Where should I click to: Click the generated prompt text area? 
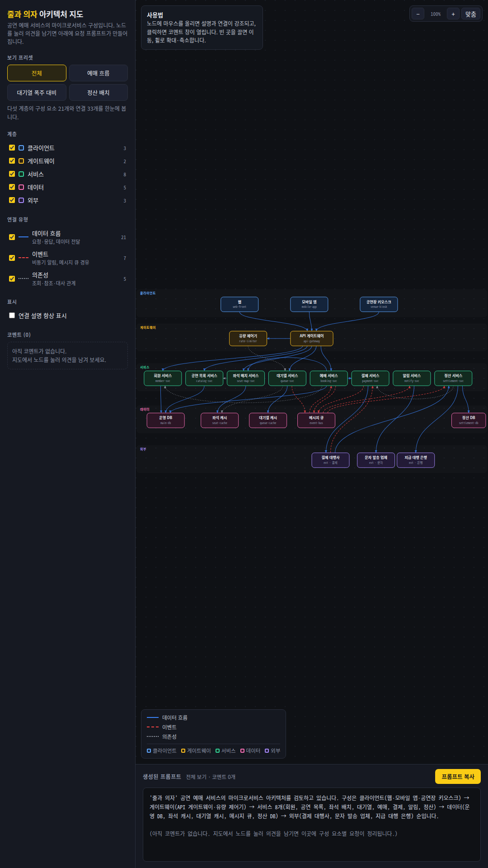pyautogui.click(x=312, y=825)
